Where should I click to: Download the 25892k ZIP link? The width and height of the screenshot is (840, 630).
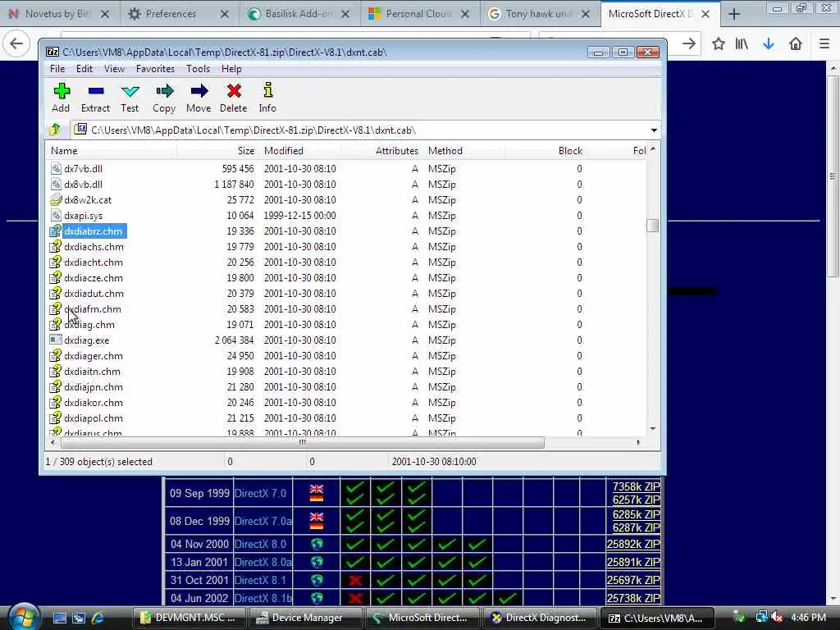(633, 545)
